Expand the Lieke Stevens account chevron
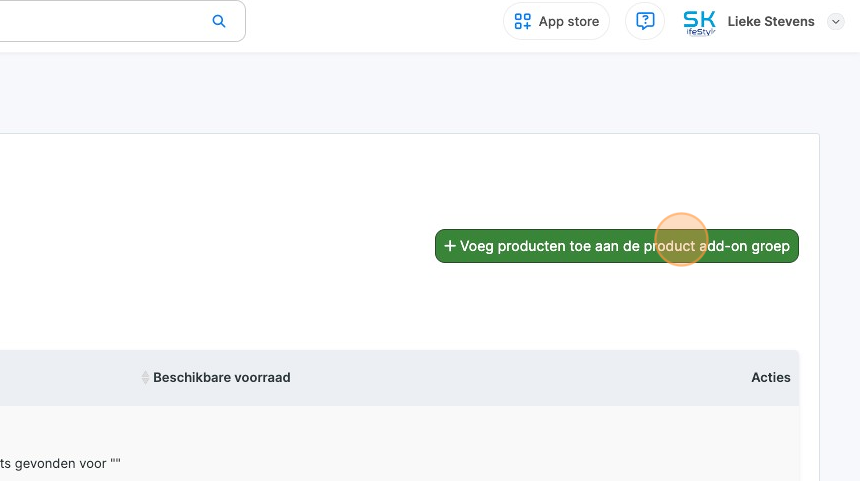Image resolution: width=860 pixels, height=481 pixels. click(836, 22)
